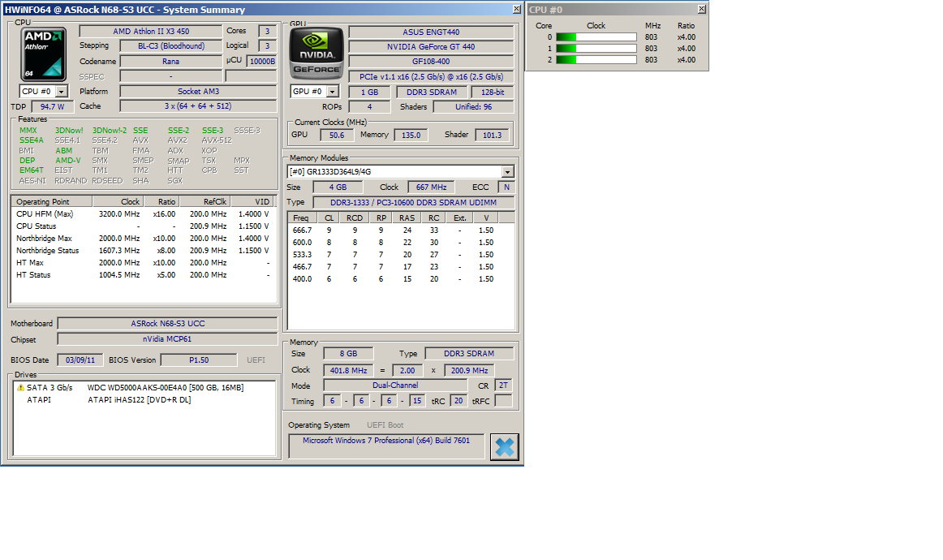
Task: Click the 667 MHz module clock field
Action: (431, 187)
